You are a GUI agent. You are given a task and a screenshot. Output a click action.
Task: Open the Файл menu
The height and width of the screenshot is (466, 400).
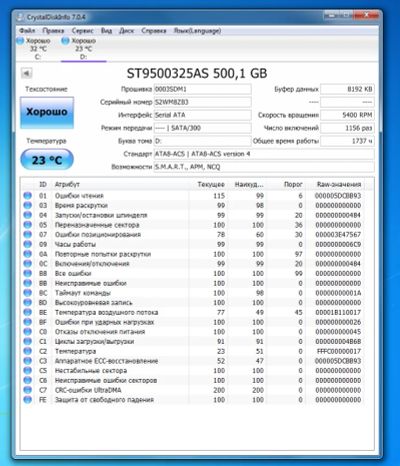[27, 31]
